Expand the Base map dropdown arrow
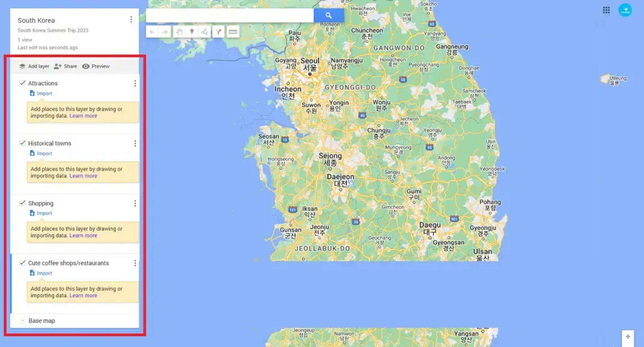The height and width of the screenshot is (347, 644). pyautogui.click(x=22, y=321)
